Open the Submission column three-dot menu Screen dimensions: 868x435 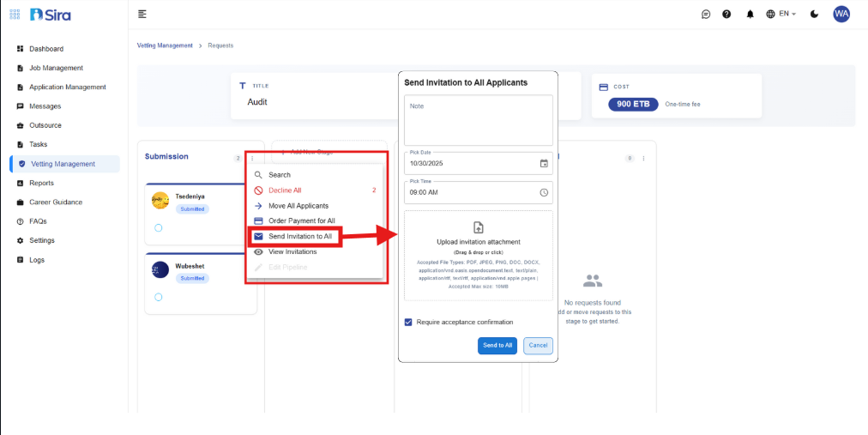pyautogui.click(x=252, y=158)
